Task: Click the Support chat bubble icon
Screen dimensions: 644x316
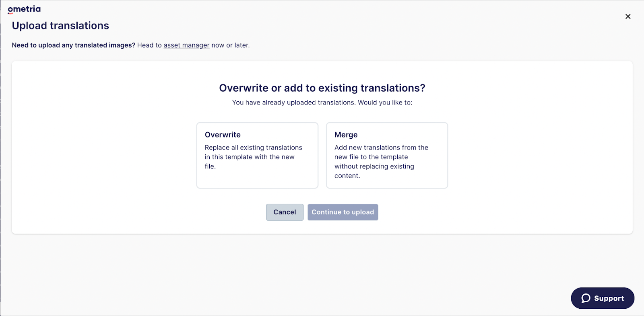Action: coord(586,298)
